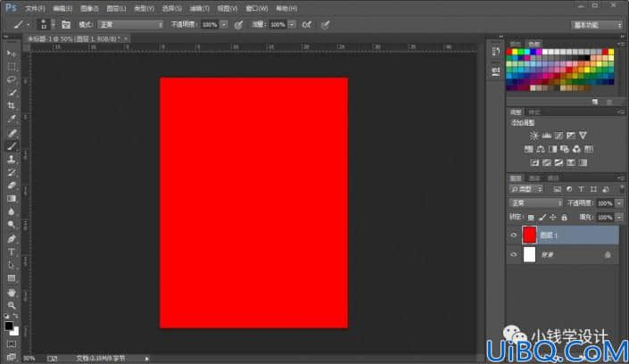Open the layer filter type dropdown

(526, 189)
